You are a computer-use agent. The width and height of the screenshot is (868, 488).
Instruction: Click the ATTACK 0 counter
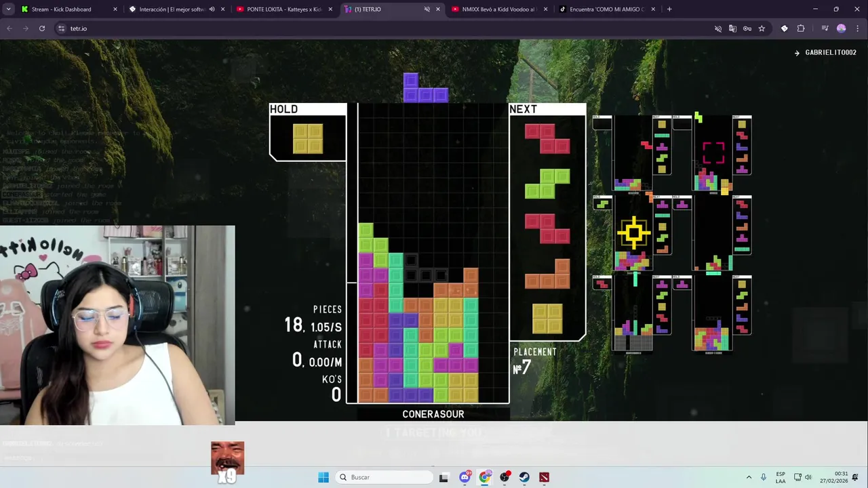tap(317, 354)
